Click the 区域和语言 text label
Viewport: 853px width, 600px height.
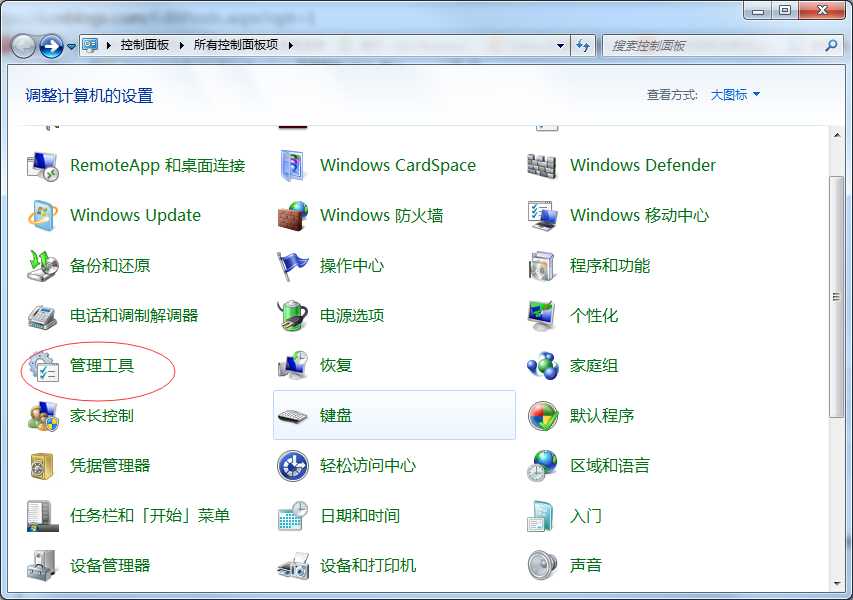tap(610, 466)
